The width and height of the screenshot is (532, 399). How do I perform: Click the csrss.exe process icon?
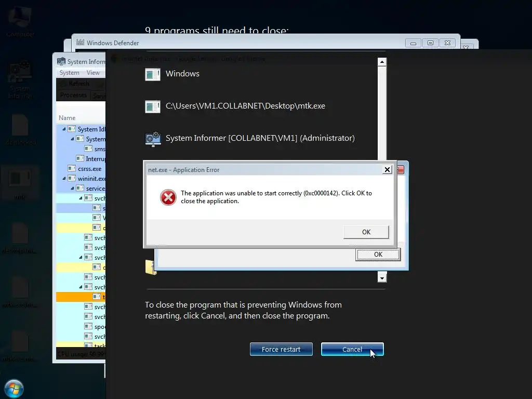coord(72,168)
